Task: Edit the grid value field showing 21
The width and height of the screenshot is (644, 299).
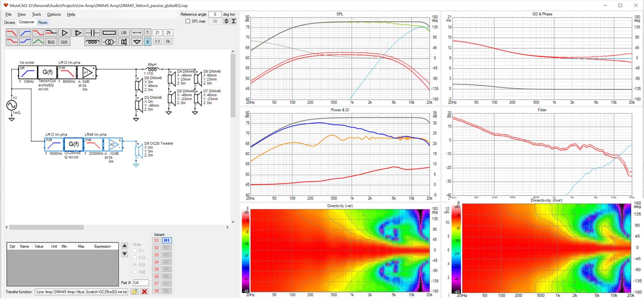Action: tap(158, 33)
